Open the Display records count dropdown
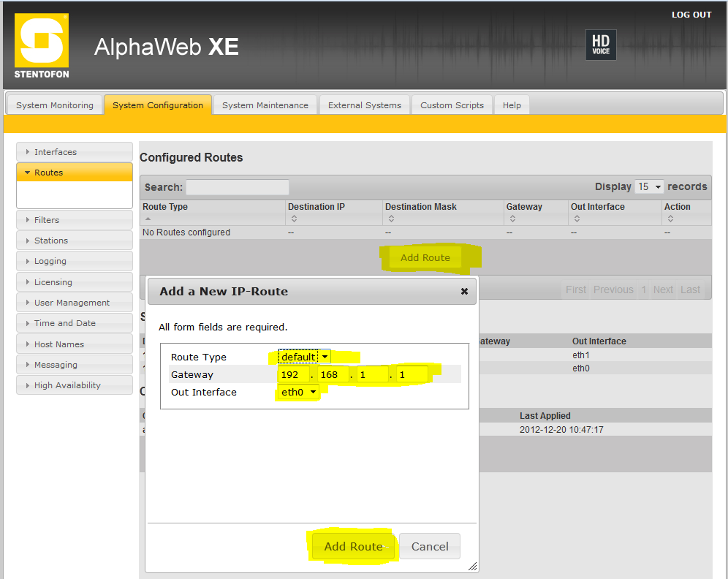Viewport: 728px width, 579px height. 649,186
